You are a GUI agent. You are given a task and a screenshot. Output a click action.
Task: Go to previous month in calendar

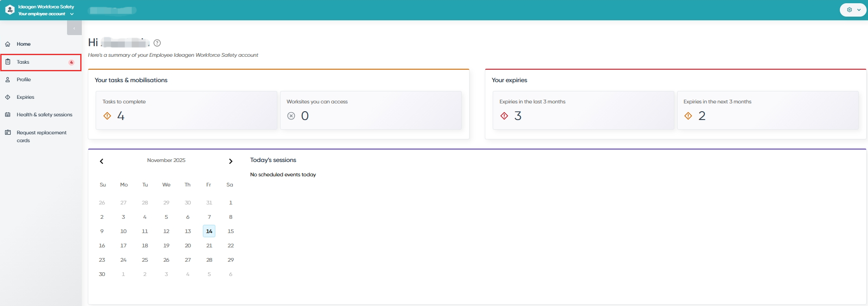coord(102,161)
